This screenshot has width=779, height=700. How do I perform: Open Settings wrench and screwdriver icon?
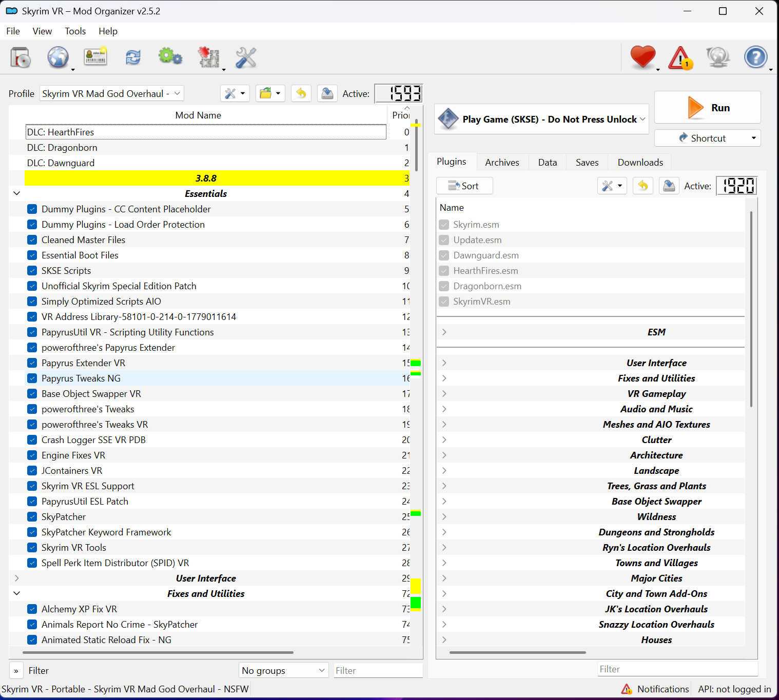[x=246, y=57]
